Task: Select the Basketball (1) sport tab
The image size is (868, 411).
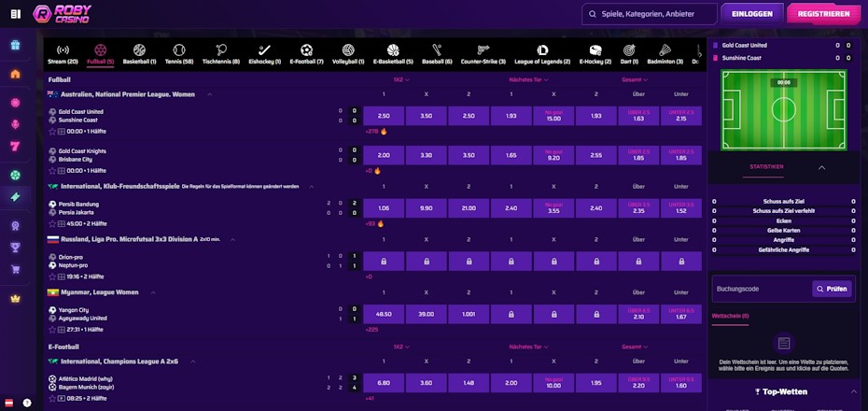Action: 139,55
